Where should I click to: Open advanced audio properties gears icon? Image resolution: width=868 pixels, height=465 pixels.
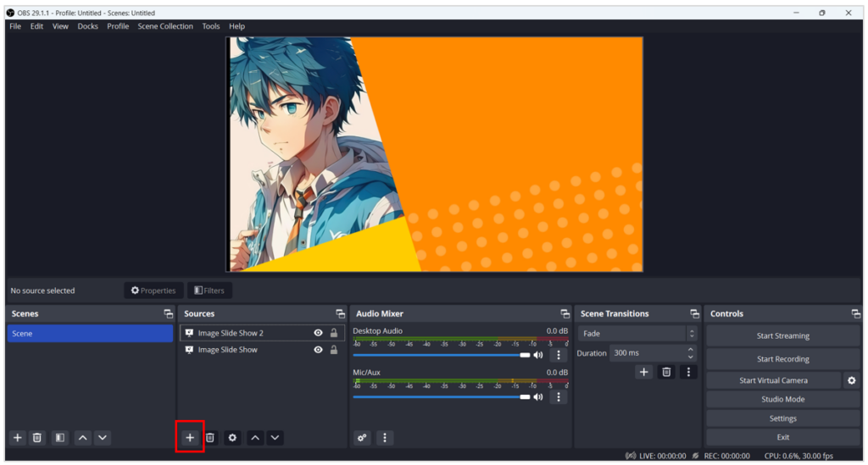click(362, 438)
